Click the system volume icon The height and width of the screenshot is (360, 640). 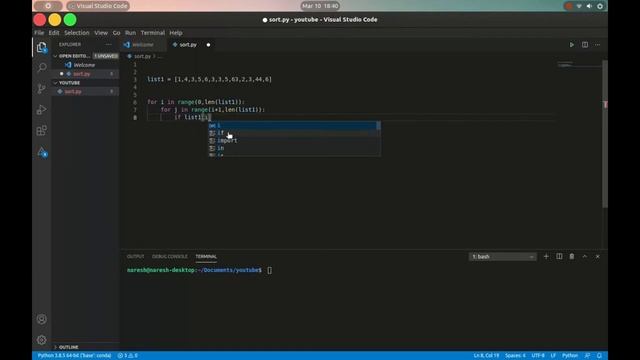[589, 6]
